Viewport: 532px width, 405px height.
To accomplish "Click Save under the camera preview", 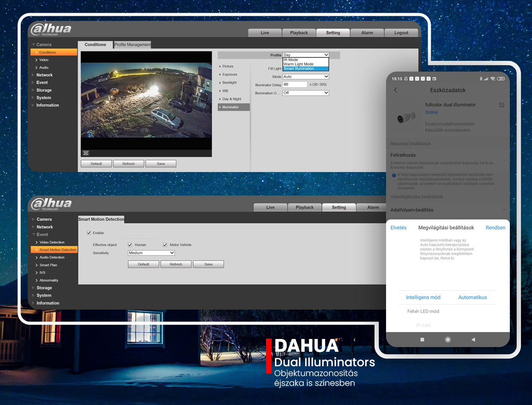I will tap(161, 164).
